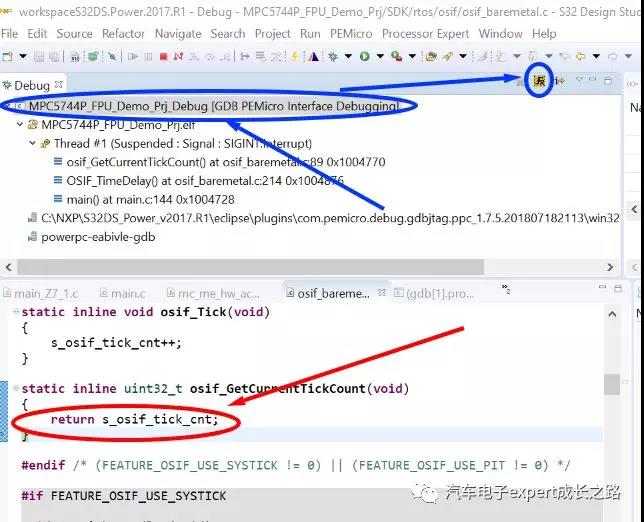Click the debug bug icon in toolbar

click(336, 57)
